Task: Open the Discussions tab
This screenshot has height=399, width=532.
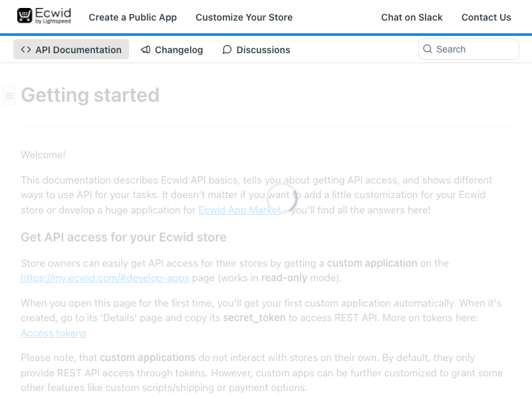Action: [256, 49]
